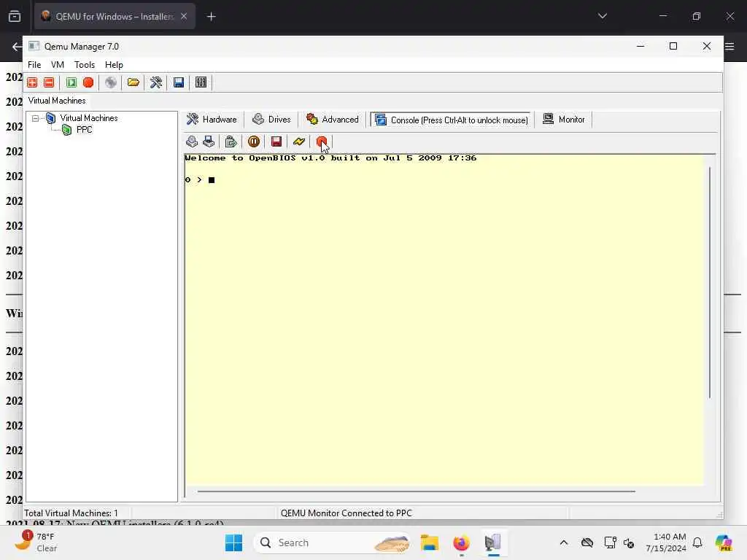The width and height of the screenshot is (747, 560).
Task: Click the red stop icon in main toolbar
Action: pos(88,82)
